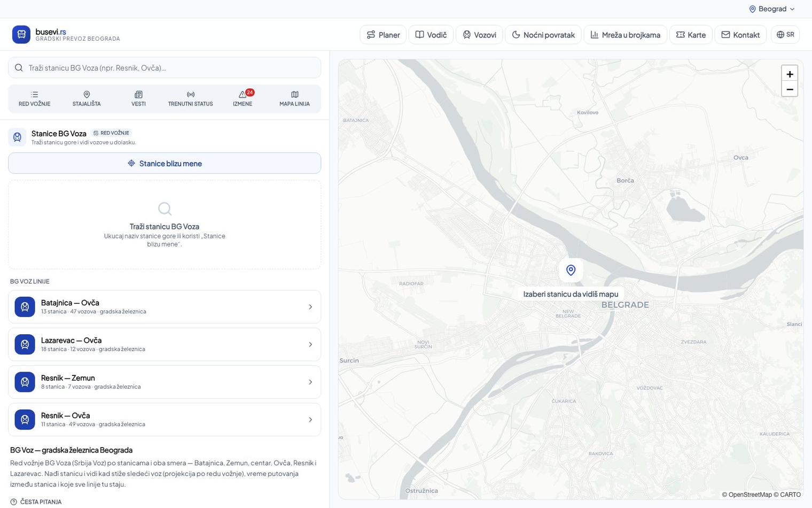Click the Stajališta pin icon
This screenshot has height=508, width=812.
pyautogui.click(x=87, y=95)
